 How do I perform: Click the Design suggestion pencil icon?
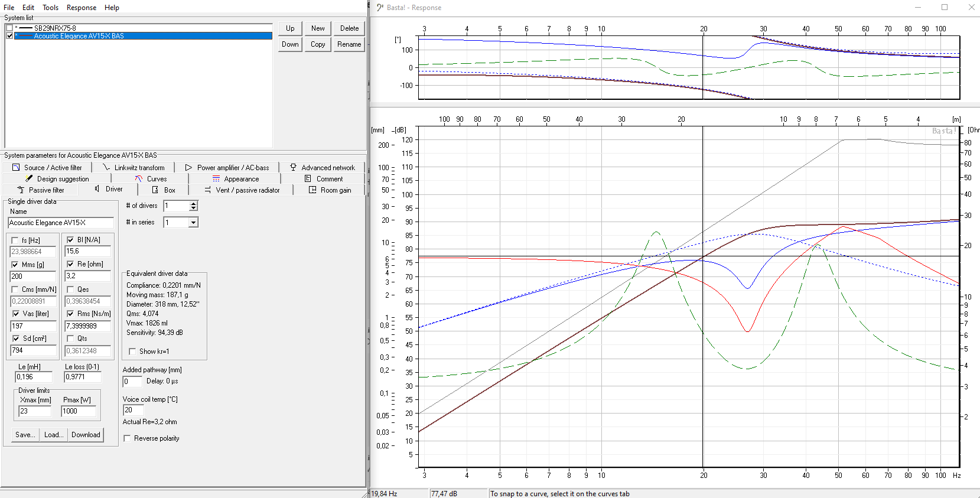coord(29,178)
